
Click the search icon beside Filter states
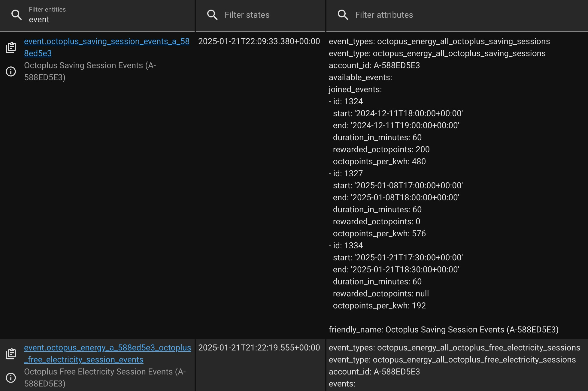click(212, 15)
